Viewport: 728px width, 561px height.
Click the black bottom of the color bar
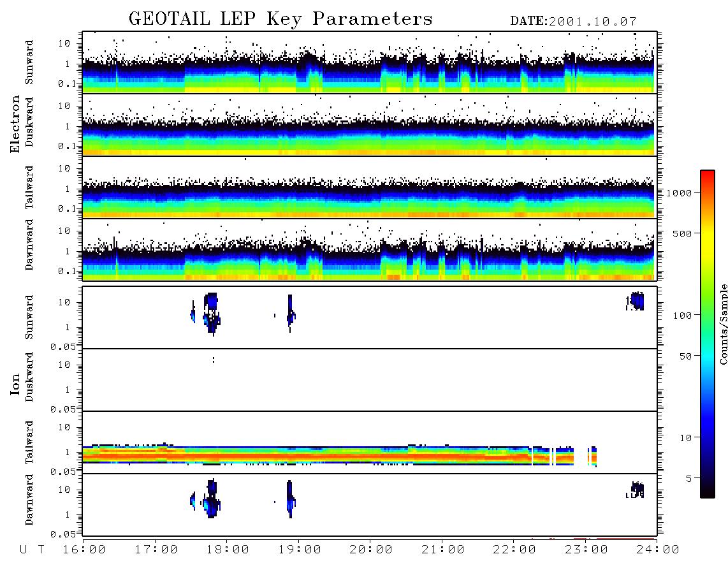pos(708,492)
